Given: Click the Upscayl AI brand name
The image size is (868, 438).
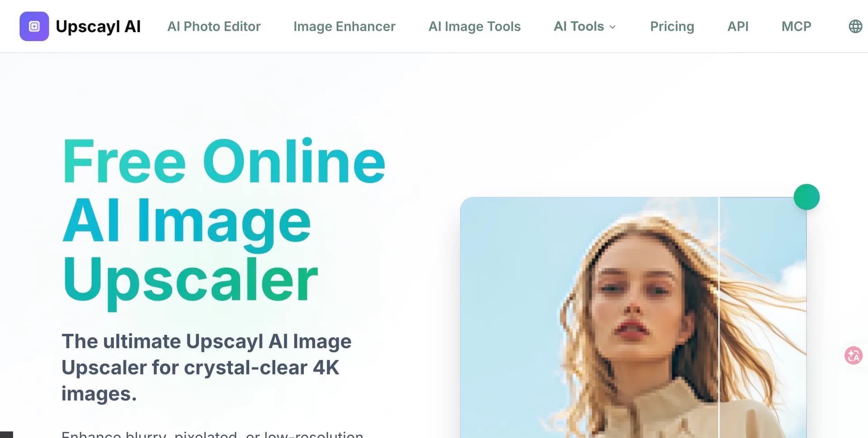Looking at the screenshot, I should pyautogui.click(x=98, y=26).
